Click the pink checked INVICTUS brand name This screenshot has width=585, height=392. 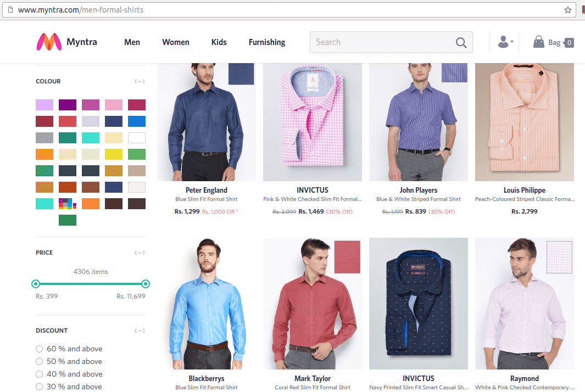(313, 190)
